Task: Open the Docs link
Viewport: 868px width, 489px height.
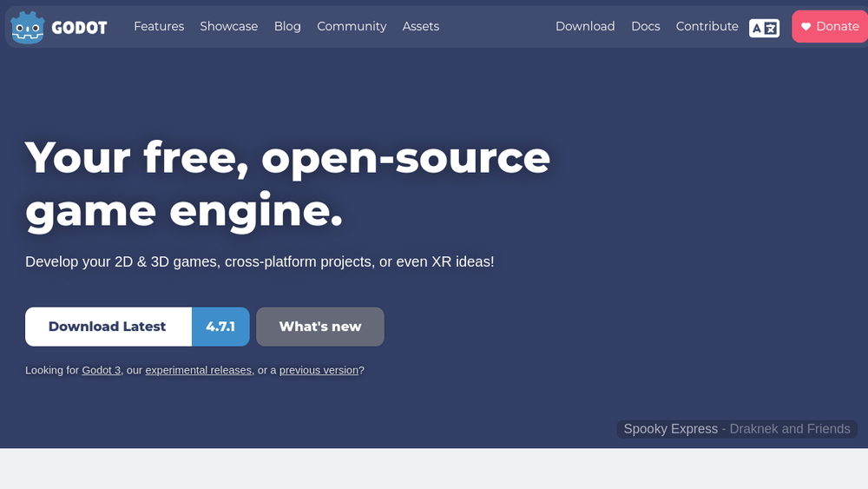Action: (646, 27)
